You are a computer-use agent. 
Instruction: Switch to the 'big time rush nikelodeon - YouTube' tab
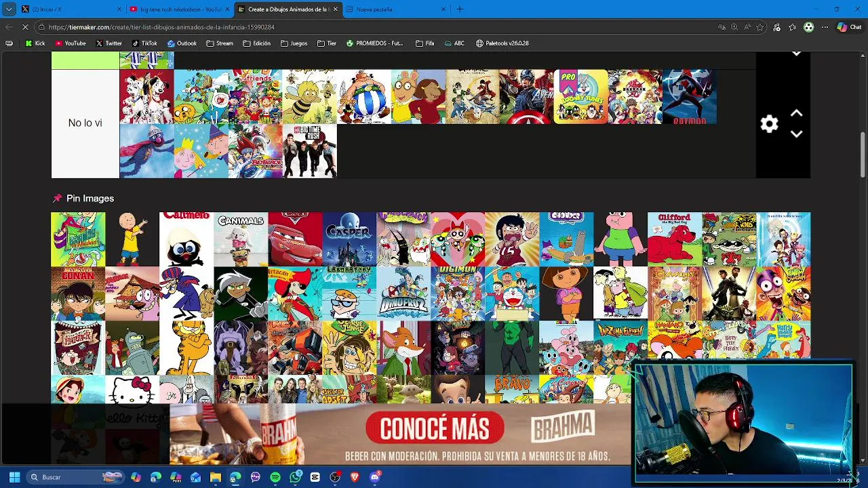pyautogui.click(x=179, y=9)
